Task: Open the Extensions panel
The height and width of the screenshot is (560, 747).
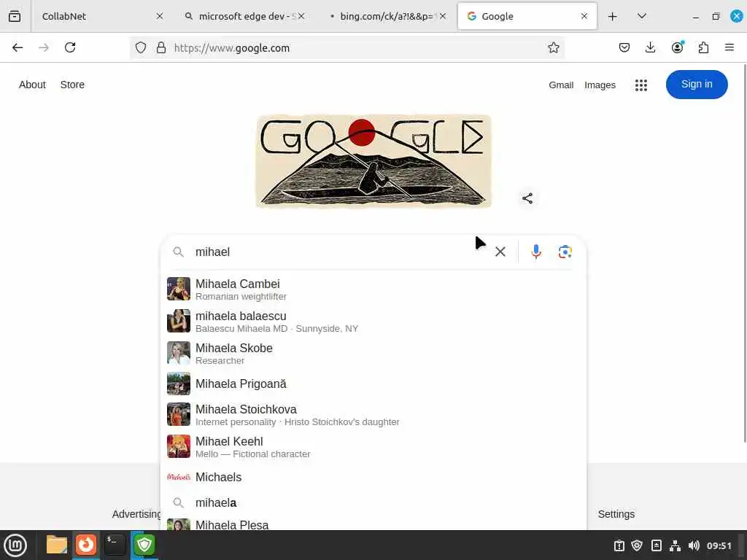Action: click(x=703, y=47)
